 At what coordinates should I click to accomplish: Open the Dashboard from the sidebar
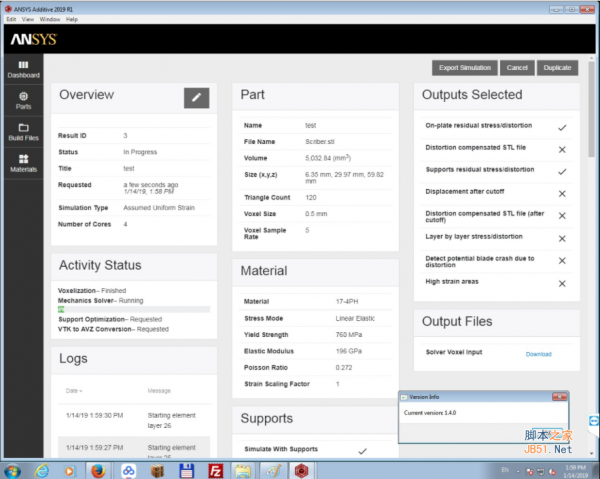pos(23,69)
